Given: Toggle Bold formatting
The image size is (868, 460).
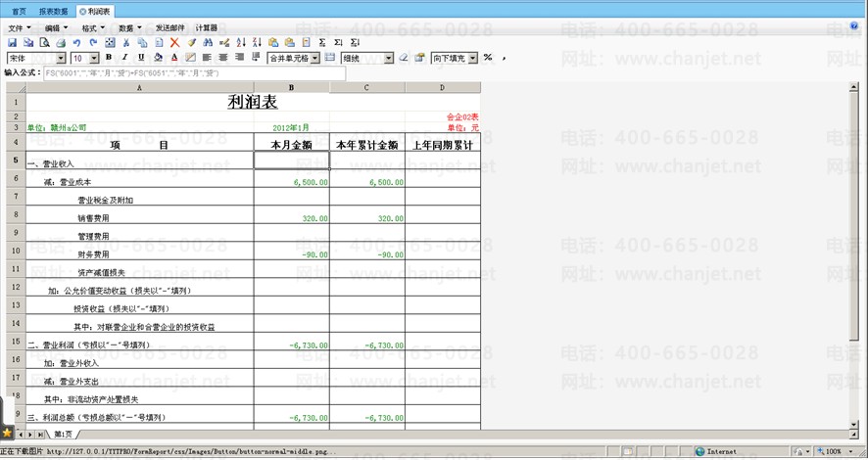Looking at the screenshot, I should tap(109, 59).
